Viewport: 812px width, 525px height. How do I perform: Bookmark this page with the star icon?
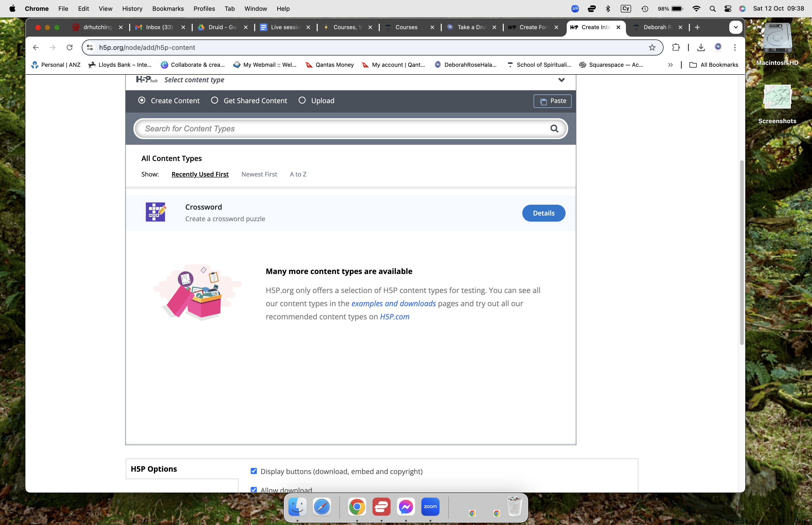pos(652,47)
